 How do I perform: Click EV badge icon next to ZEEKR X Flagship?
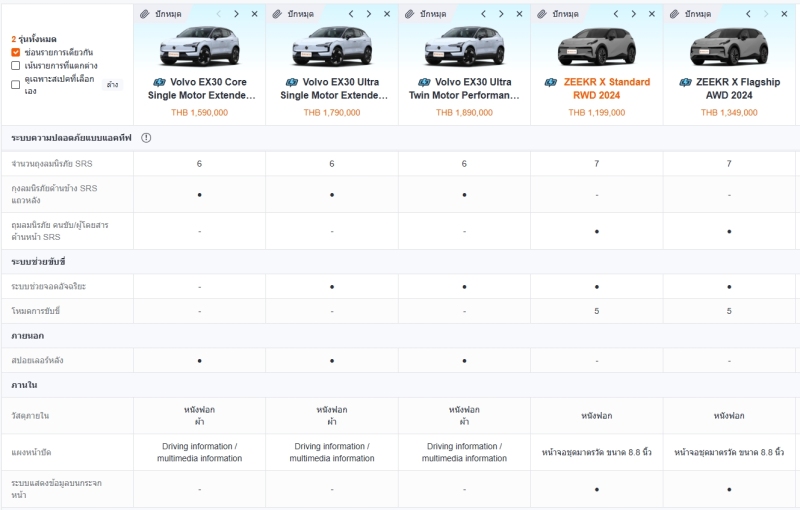click(x=685, y=82)
